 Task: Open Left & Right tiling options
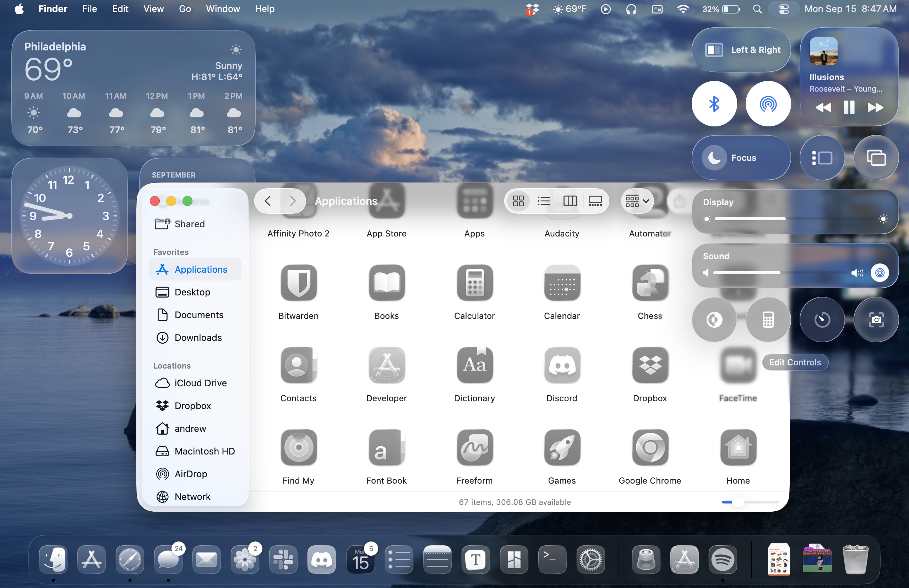741,50
